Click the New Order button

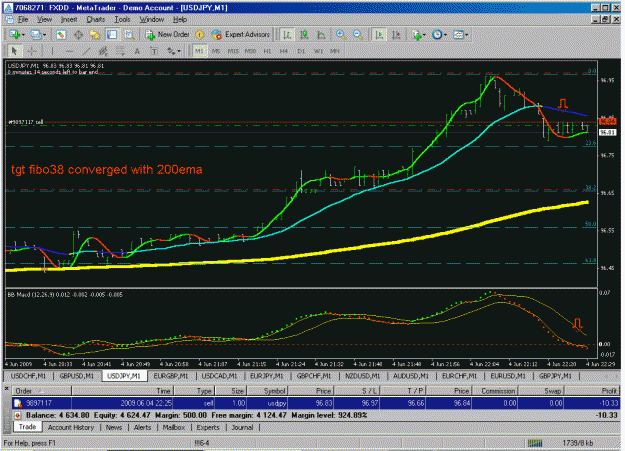[168, 35]
